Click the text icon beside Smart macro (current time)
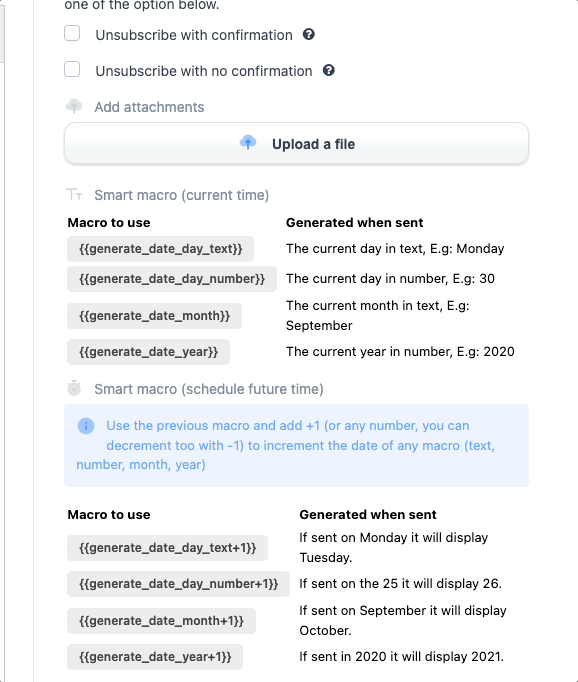The width and height of the screenshot is (578, 682). 74,194
